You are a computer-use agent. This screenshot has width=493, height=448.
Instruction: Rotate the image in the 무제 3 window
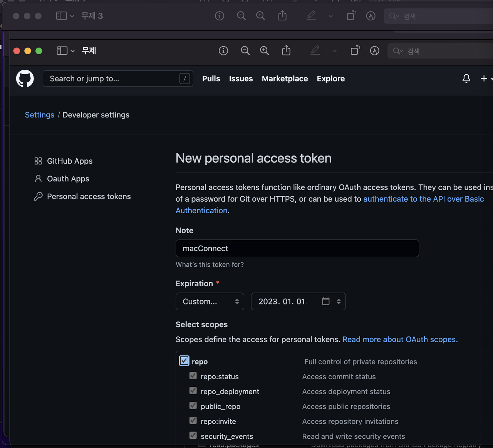[351, 15]
